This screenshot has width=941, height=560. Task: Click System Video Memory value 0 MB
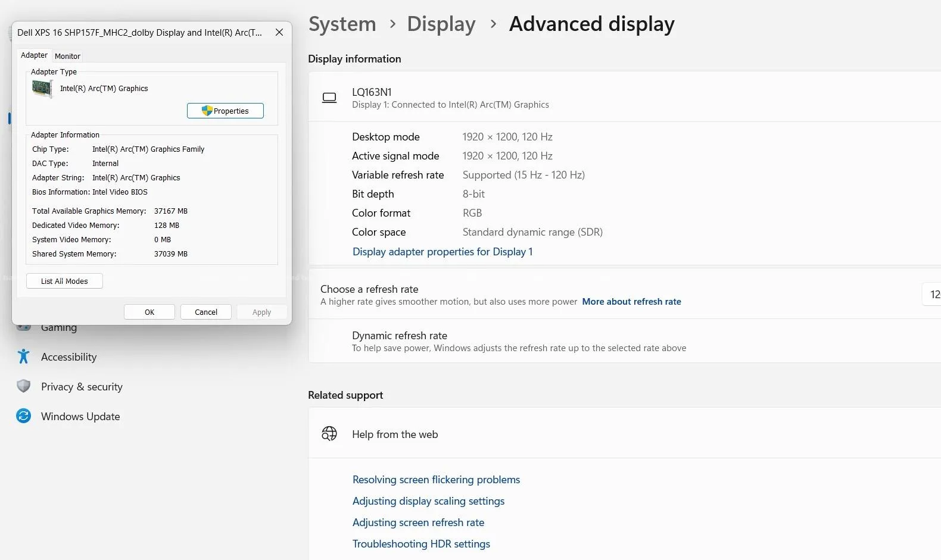coord(162,240)
